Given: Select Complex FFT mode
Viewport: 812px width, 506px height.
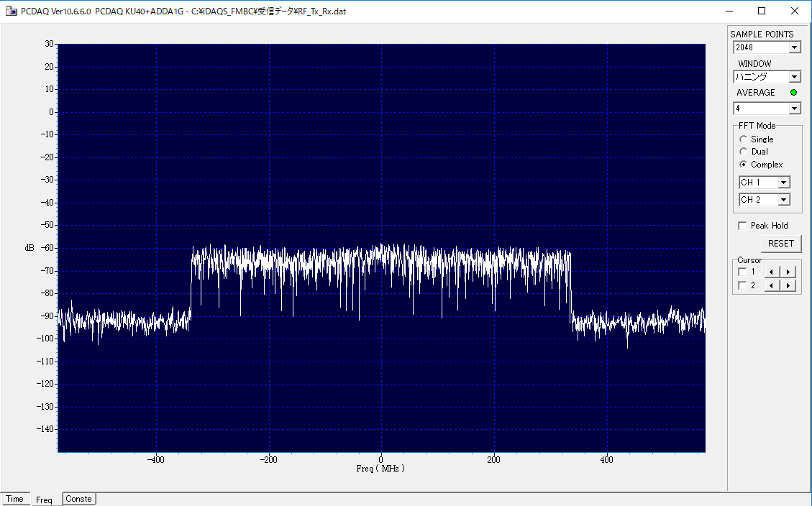Looking at the screenshot, I should [761, 165].
